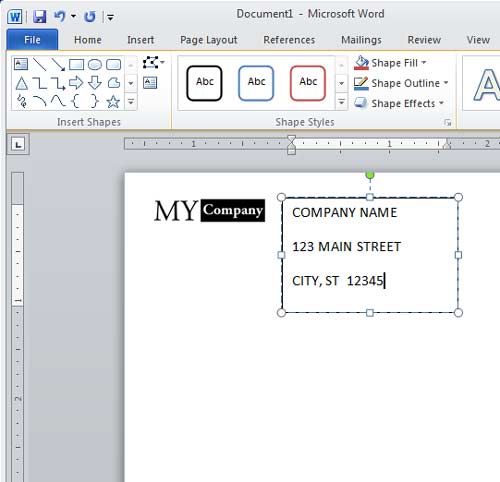Click the right indent marker on ruler
The image size is (500, 482).
pos(447,145)
